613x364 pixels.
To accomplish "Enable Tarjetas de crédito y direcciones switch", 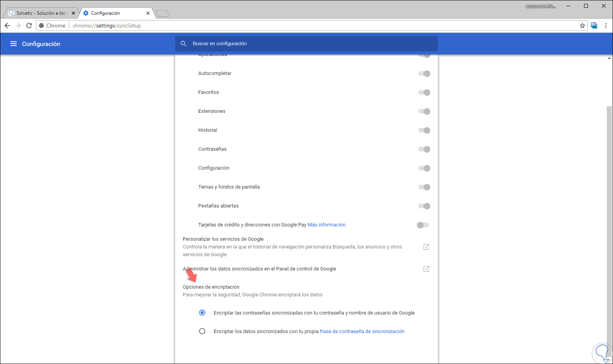I will pyautogui.click(x=423, y=225).
